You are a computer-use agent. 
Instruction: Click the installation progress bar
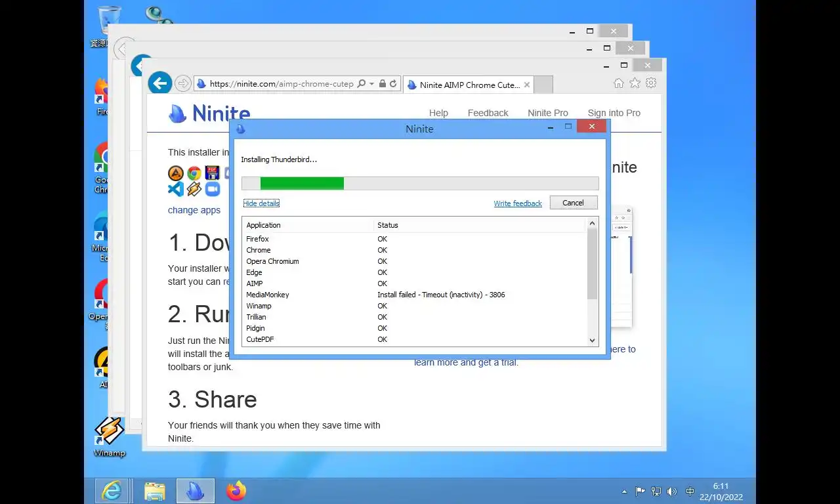click(420, 183)
